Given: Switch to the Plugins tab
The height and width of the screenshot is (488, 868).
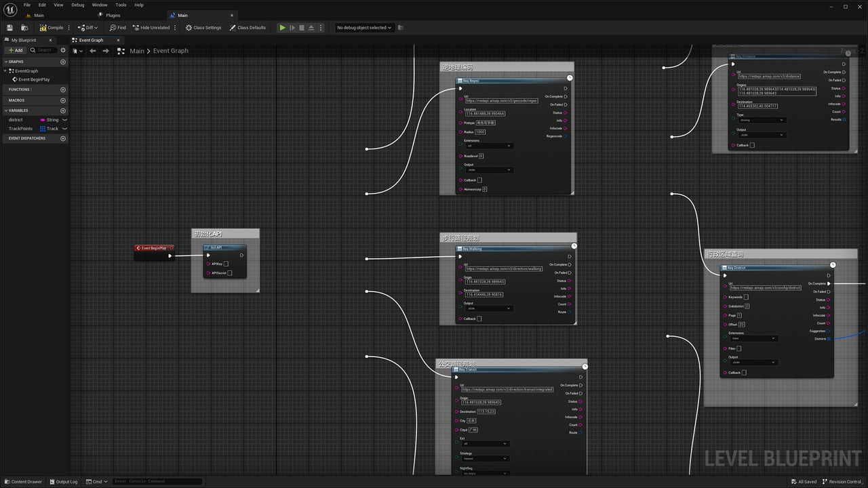Looking at the screenshot, I should (x=113, y=15).
